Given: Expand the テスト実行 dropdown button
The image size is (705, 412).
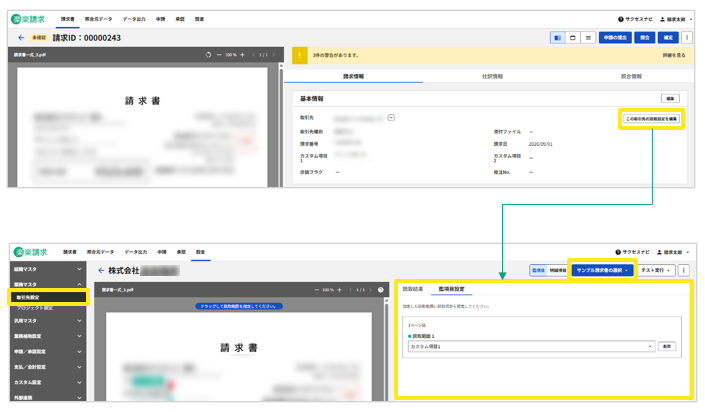Looking at the screenshot, I should pos(656,270).
